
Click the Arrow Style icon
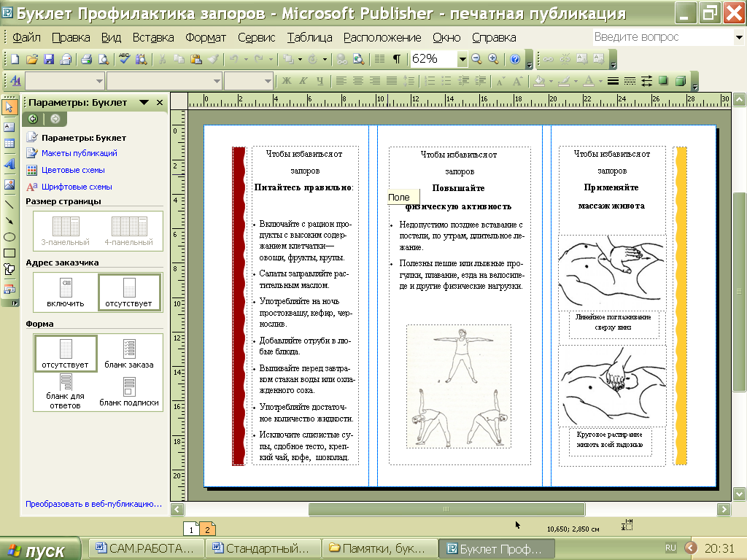646,81
